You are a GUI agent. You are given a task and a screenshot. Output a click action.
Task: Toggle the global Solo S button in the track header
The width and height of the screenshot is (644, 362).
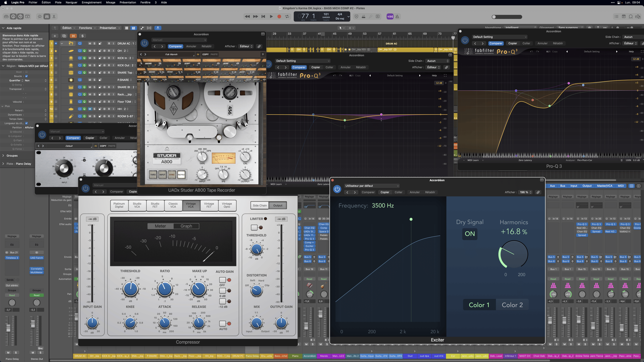82,36
